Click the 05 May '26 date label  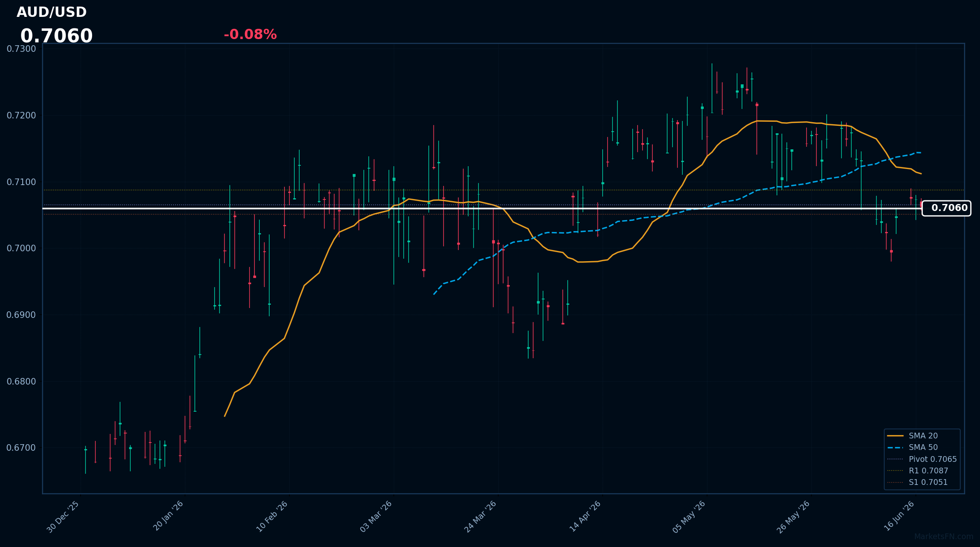click(x=689, y=517)
